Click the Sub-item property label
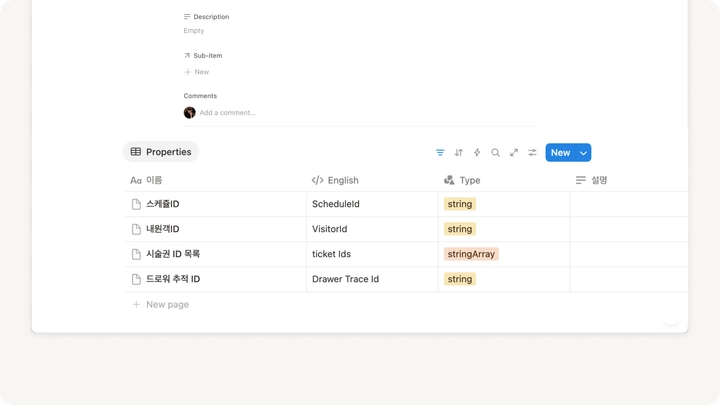The width and height of the screenshot is (720, 405). pos(203,56)
